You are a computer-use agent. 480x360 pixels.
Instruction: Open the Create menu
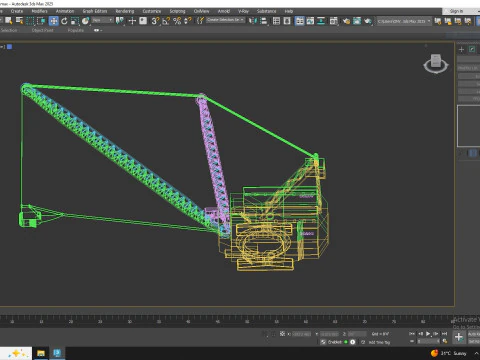[17, 11]
